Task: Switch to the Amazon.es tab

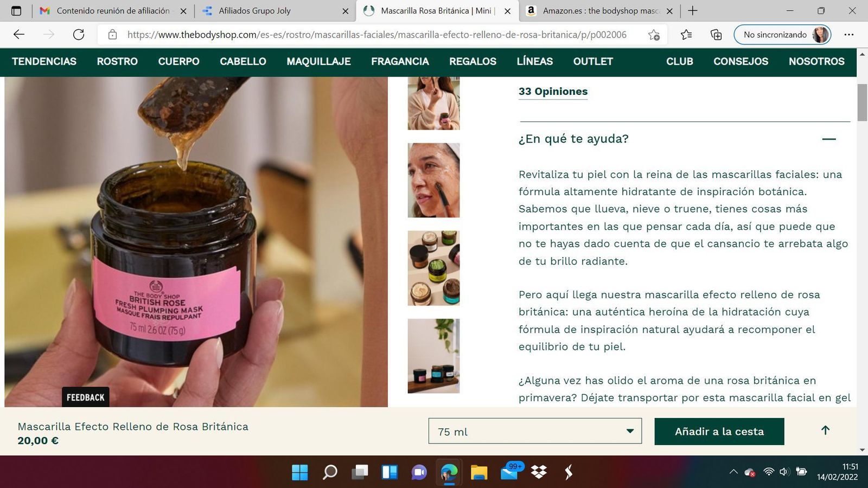Action: coord(597,10)
